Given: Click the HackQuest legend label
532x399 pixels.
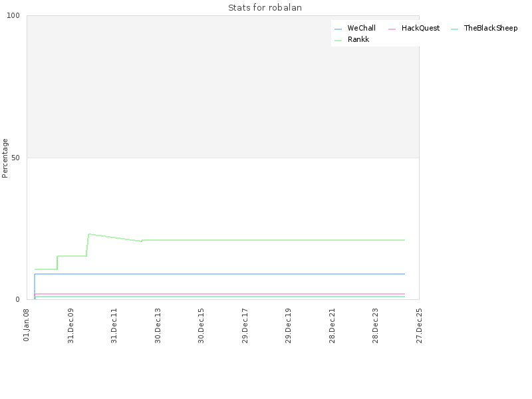Looking at the screenshot, I should [420, 28].
